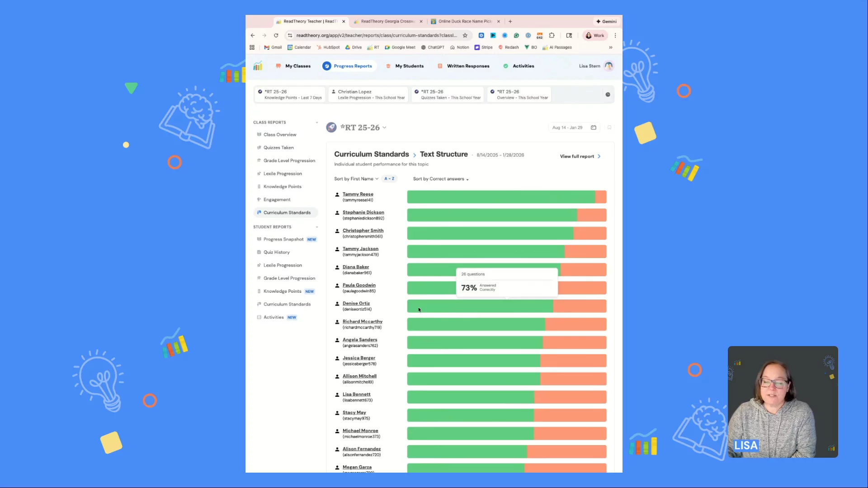
Task: Open the recent reports history clock icon
Action: tap(608, 94)
